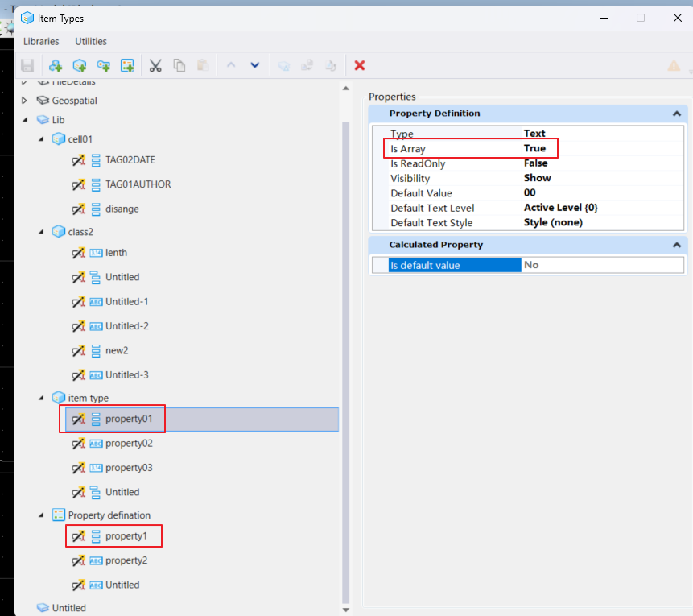Click the tree panel vertical scrollbar
693x616 pixels.
pyautogui.click(x=345, y=362)
